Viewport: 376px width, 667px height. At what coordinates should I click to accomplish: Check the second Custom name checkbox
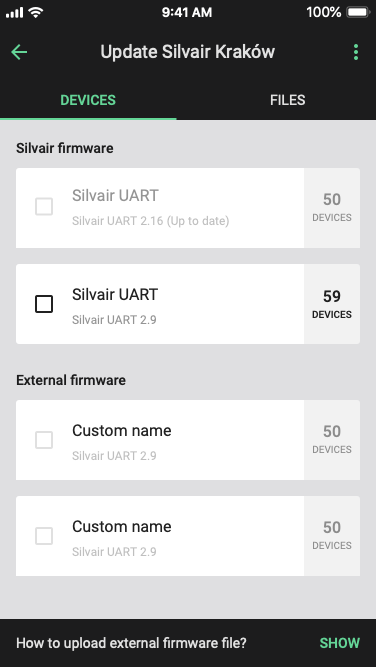[x=44, y=536]
